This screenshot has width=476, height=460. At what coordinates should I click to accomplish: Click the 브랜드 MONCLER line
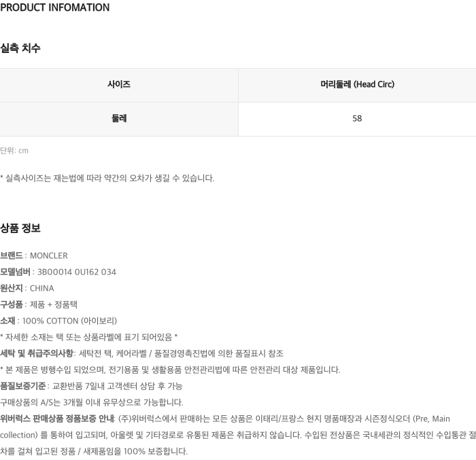click(x=34, y=255)
